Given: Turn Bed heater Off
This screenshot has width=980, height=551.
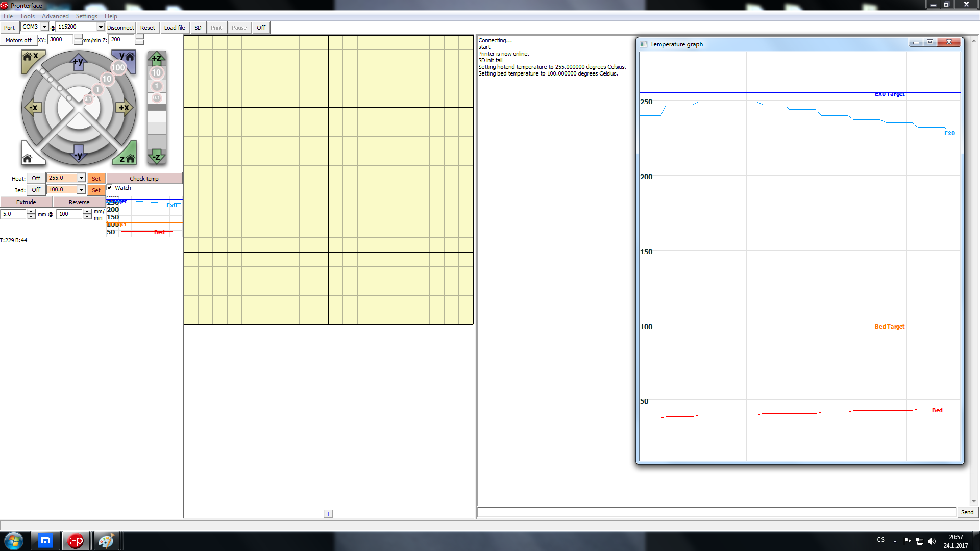Looking at the screenshot, I should pyautogui.click(x=36, y=190).
